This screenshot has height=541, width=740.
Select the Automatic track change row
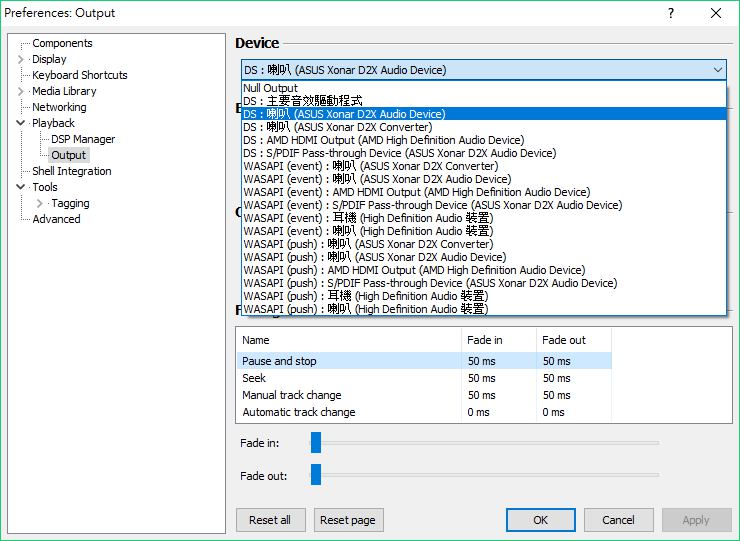[424, 412]
